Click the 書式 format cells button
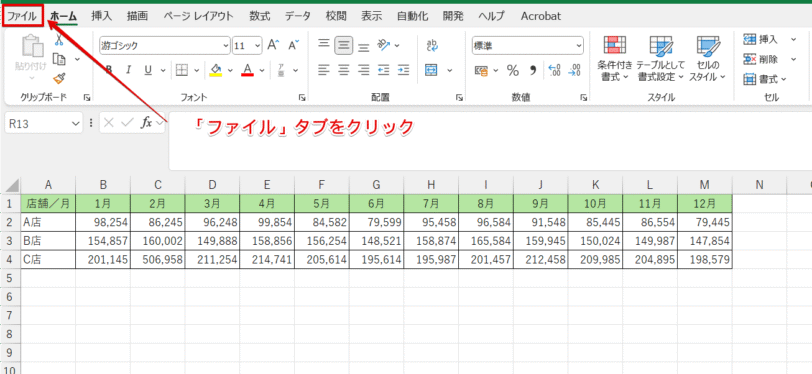Screen dimensions: 812x374 tap(765, 79)
